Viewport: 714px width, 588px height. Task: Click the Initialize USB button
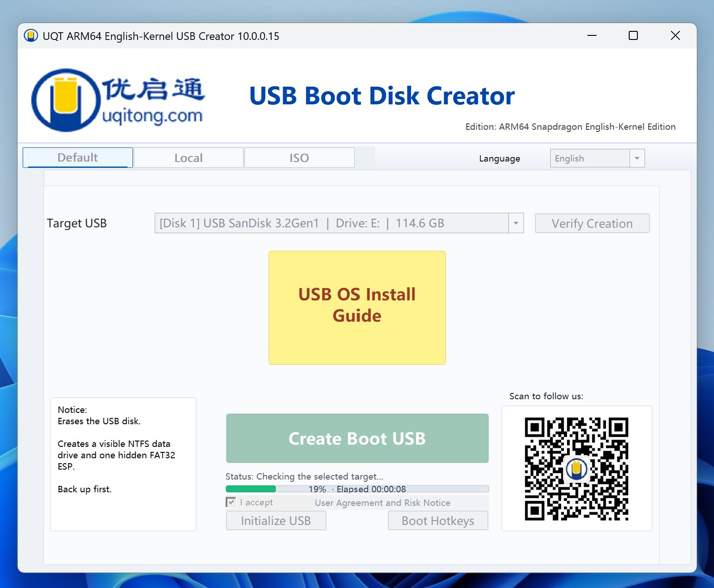pos(276,520)
